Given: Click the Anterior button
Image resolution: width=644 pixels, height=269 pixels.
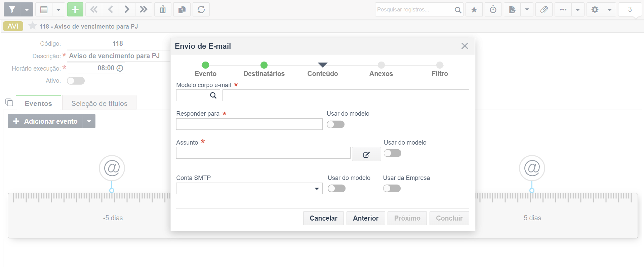Looking at the screenshot, I should (366, 218).
